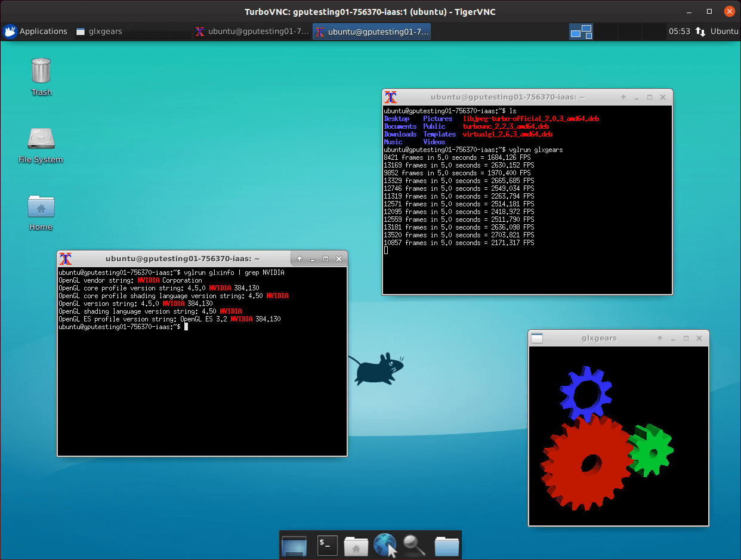
Task: Open the home folder icon in the dock
Action: pyautogui.click(x=356, y=545)
